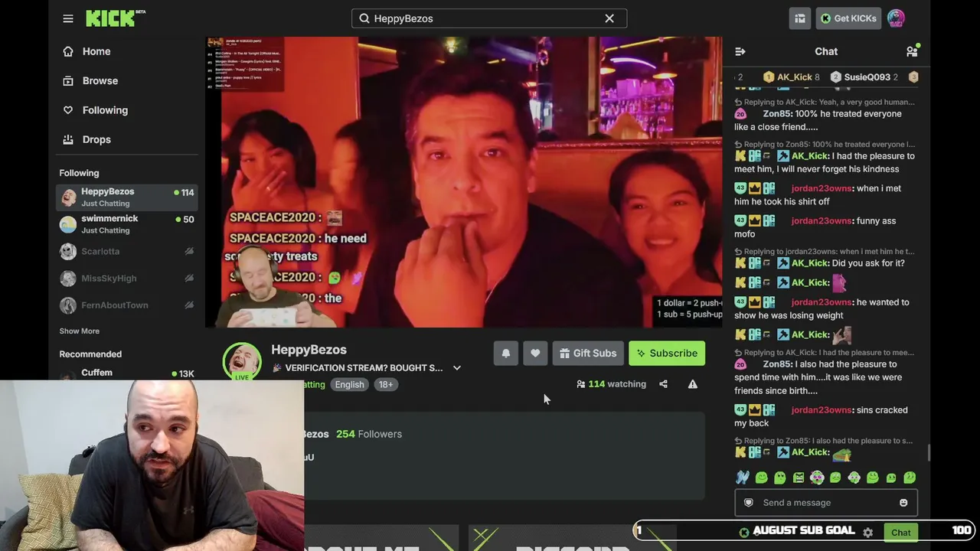Open the chat users list icon
Viewport: 980px width, 551px height.
pyautogui.click(x=912, y=51)
